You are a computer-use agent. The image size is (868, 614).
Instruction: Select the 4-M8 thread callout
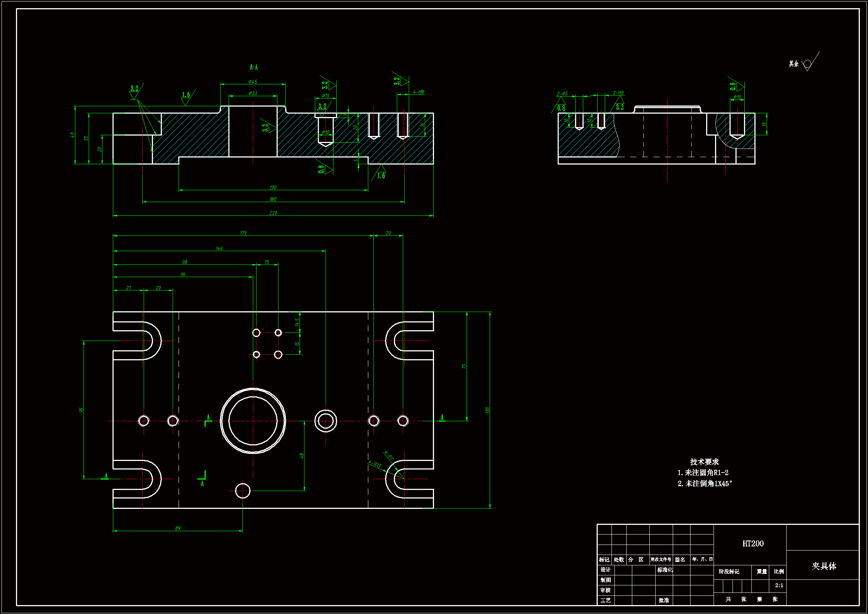pyautogui.click(x=418, y=92)
